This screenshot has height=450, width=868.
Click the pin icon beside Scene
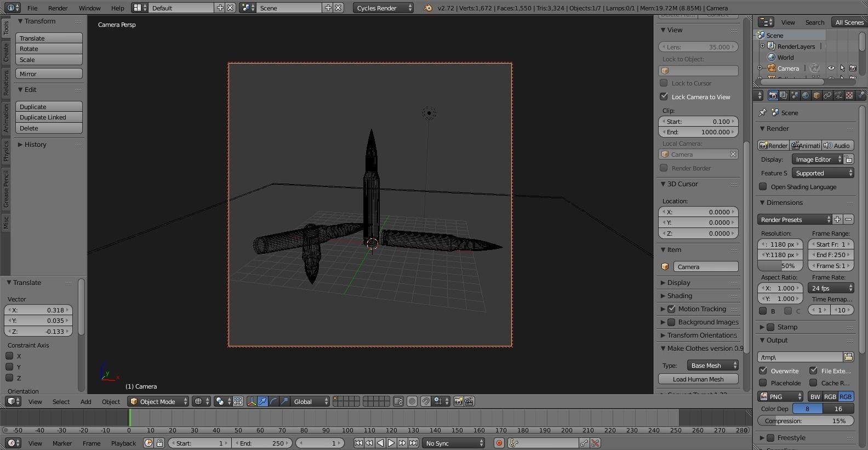point(762,112)
